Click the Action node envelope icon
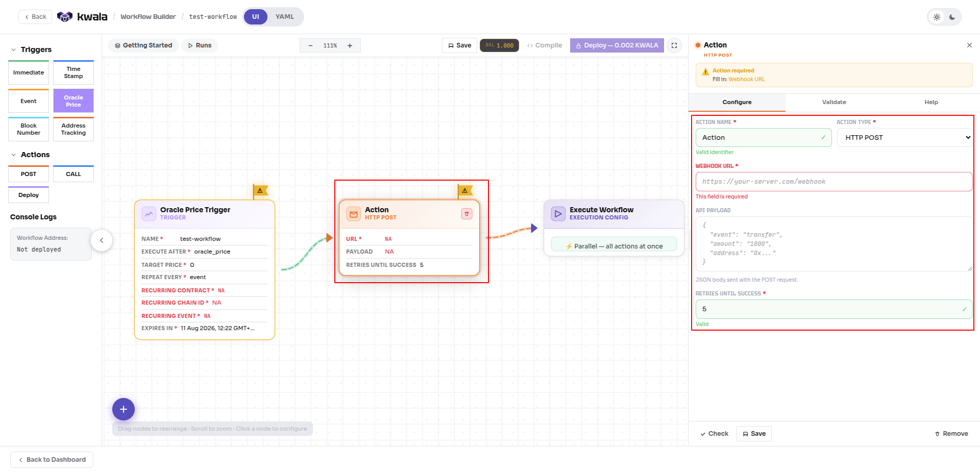The width and height of the screenshot is (980, 473). pos(354,214)
